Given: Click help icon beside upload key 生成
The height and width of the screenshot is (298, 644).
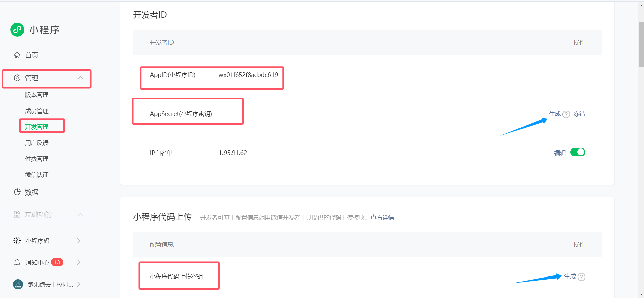Looking at the screenshot, I should (x=582, y=277).
